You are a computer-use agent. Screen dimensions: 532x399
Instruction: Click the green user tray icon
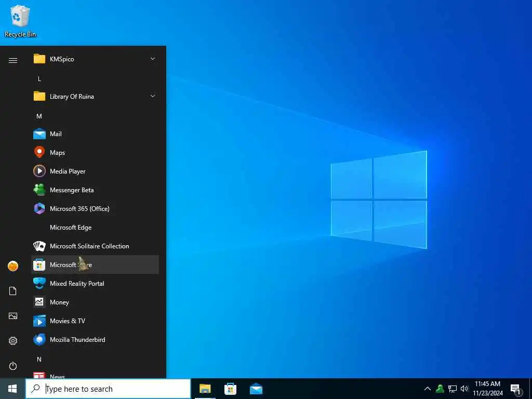(440, 389)
